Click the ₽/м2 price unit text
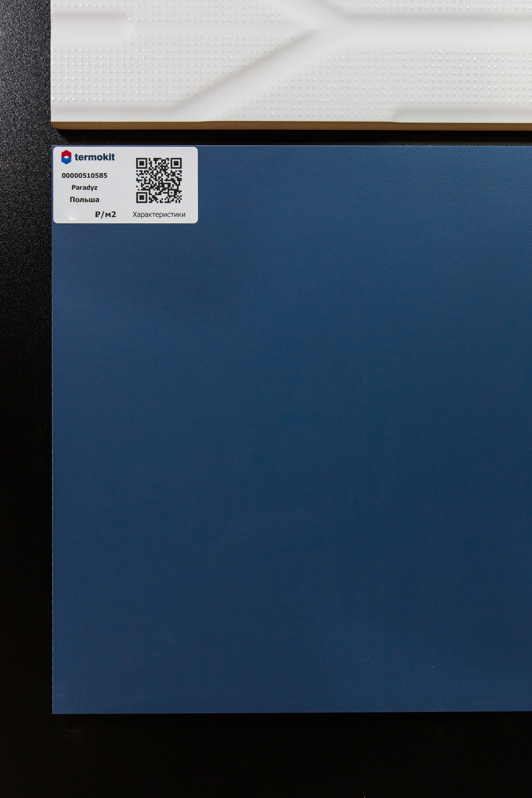The width and height of the screenshot is (532, 798). coord(106,214)
